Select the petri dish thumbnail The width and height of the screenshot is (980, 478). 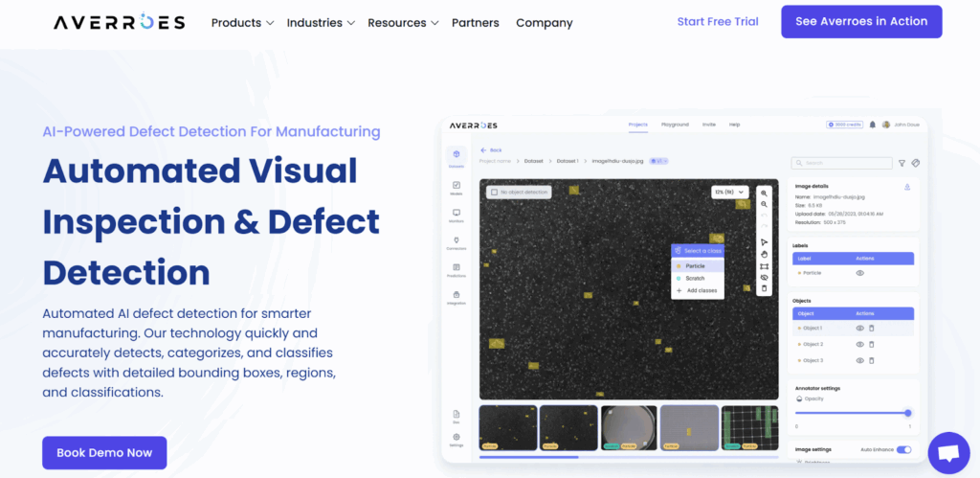click(629, 428)
